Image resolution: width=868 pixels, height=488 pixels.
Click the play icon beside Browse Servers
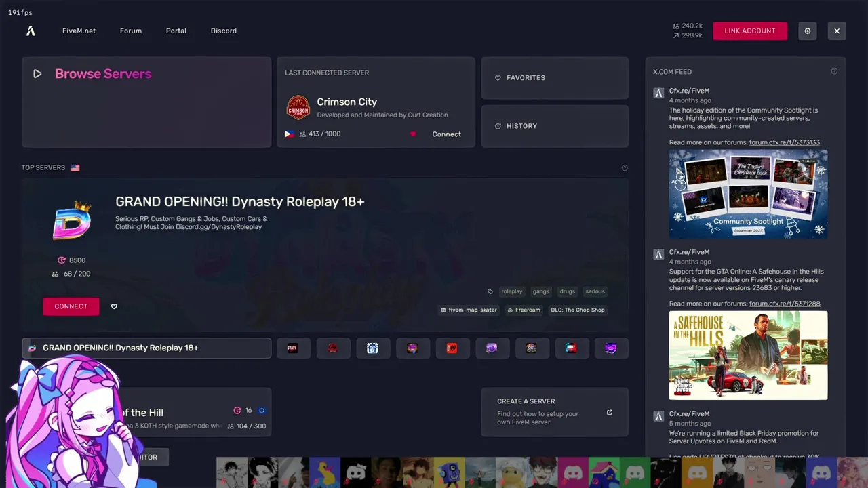pos(37,74)
